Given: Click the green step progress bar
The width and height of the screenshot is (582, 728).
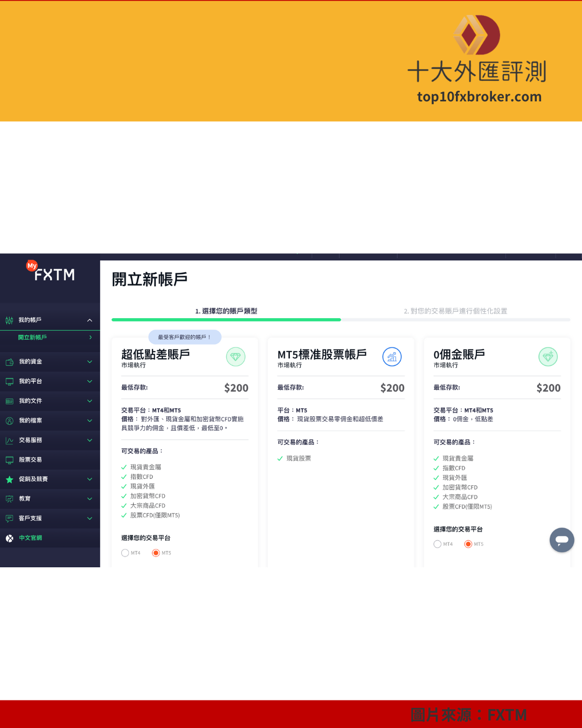Looking at the screenshot, I should [x=226, y=320].
